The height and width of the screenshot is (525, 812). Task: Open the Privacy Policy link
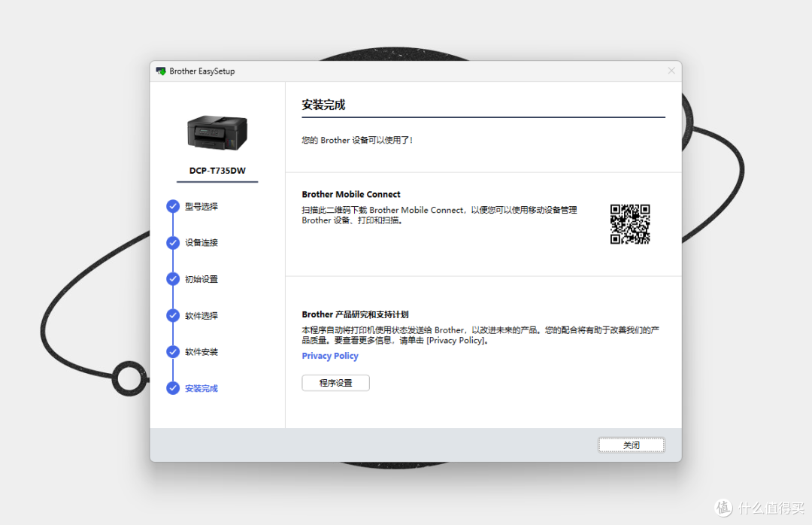[330, 356]
